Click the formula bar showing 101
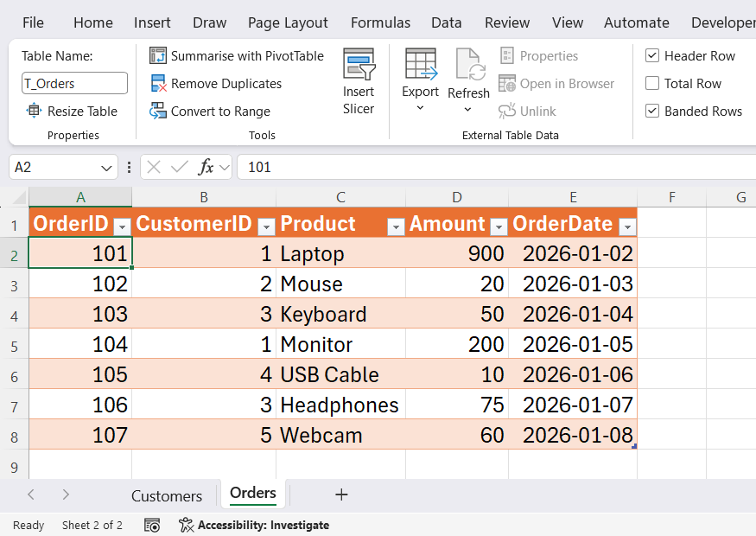This screenshot has height=536, width=756. pyautogui.click(x=497, y=168)
